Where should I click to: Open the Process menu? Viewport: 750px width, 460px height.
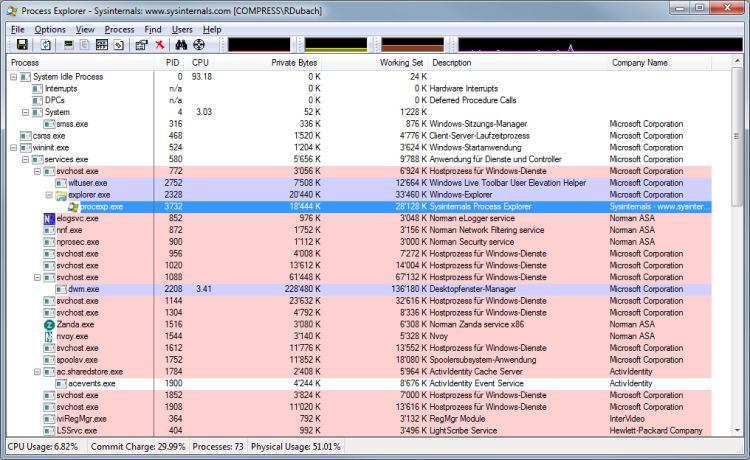click(x=119, y=30)
